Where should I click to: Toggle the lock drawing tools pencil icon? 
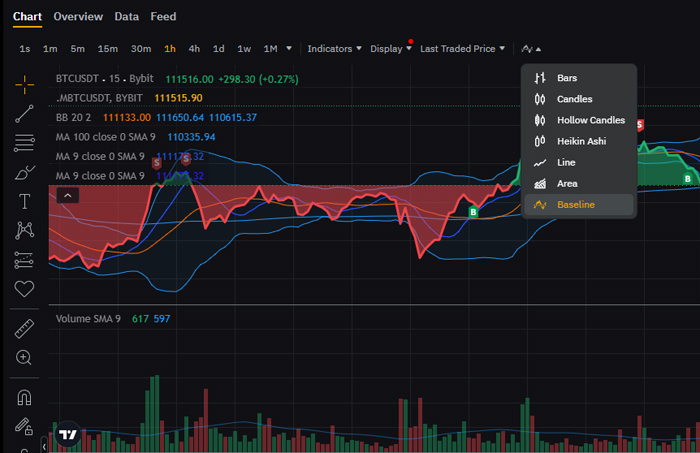coord(24,427)
